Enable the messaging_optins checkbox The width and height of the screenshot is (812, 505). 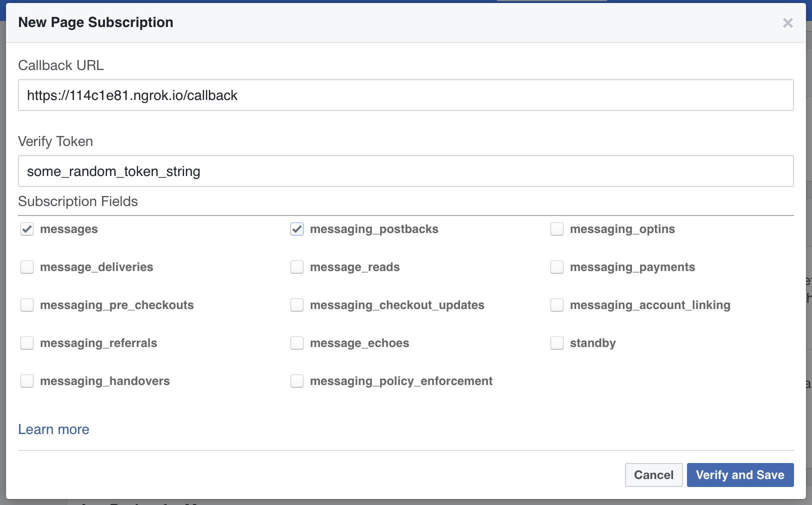557,229
